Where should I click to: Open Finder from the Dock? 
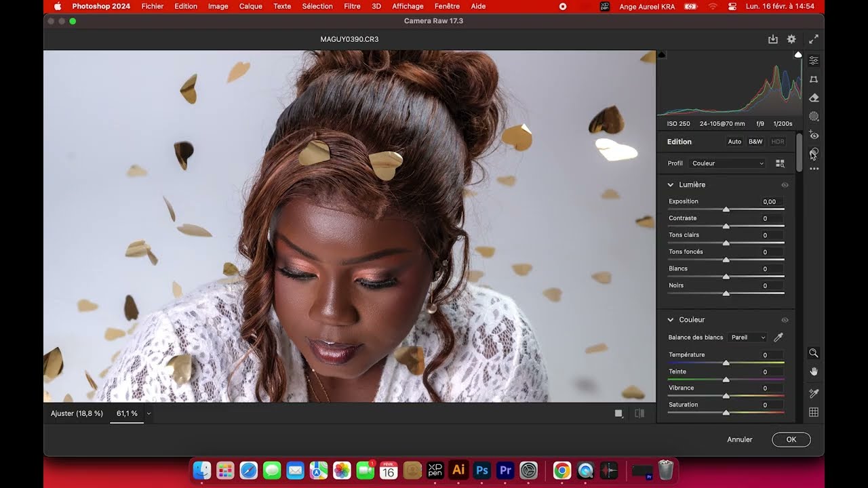tap(202, 470)
